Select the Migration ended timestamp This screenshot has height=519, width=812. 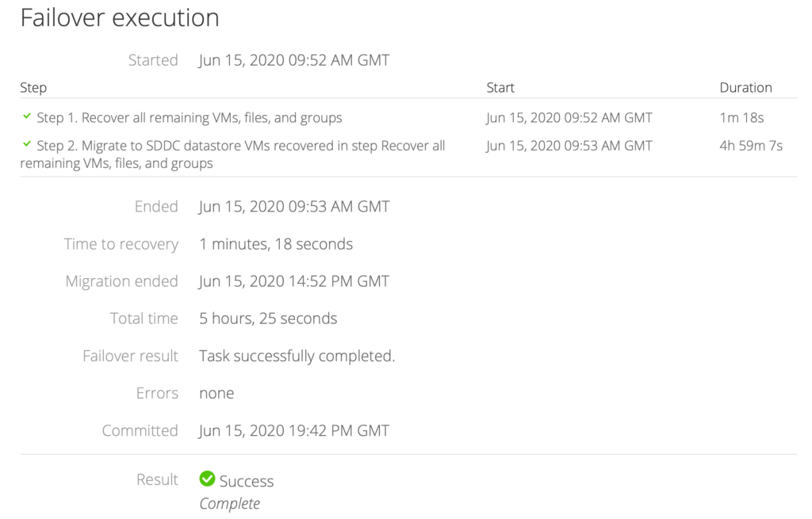click(294, 281)
